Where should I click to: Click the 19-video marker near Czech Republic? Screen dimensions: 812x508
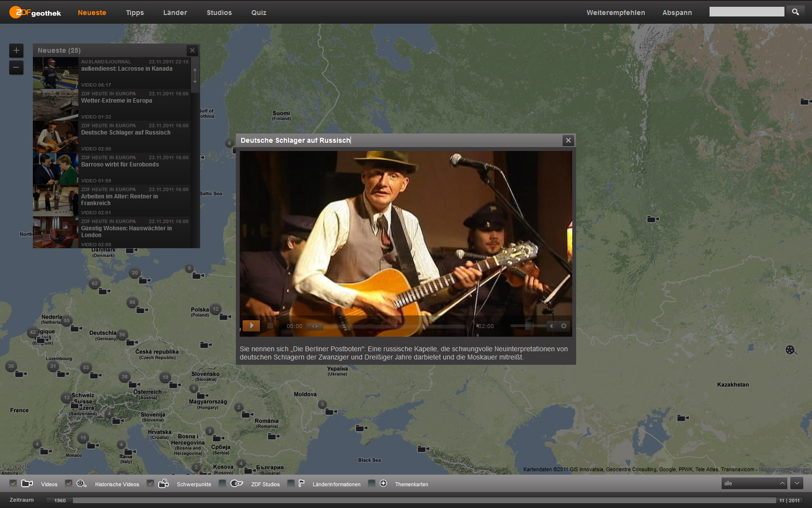coord(165,377)
